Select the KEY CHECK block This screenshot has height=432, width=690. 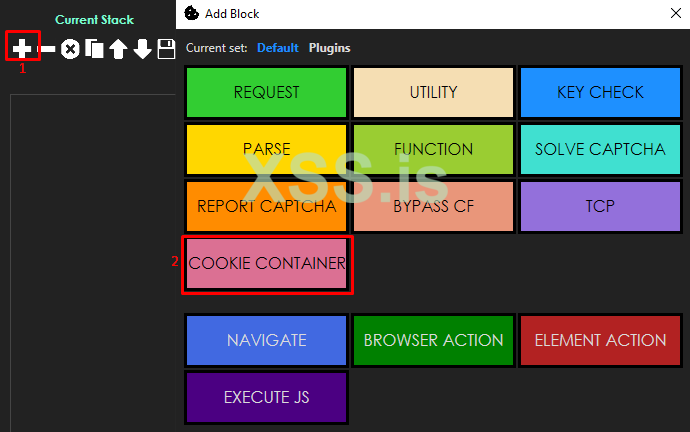[600, 93]
